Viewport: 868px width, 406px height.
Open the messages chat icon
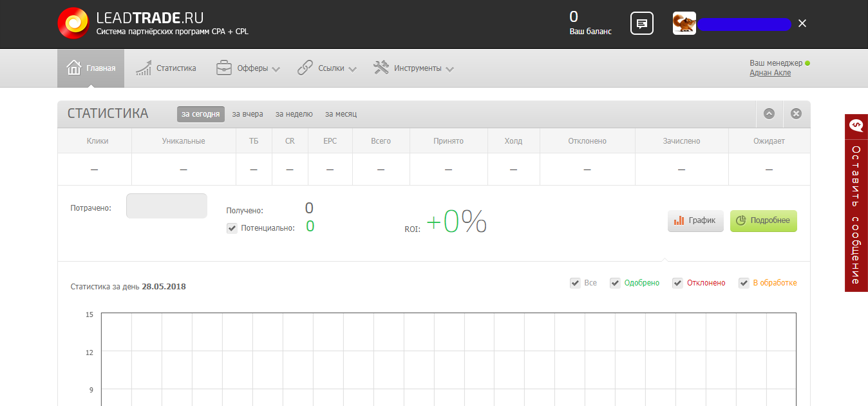click(x=641, y=24)
